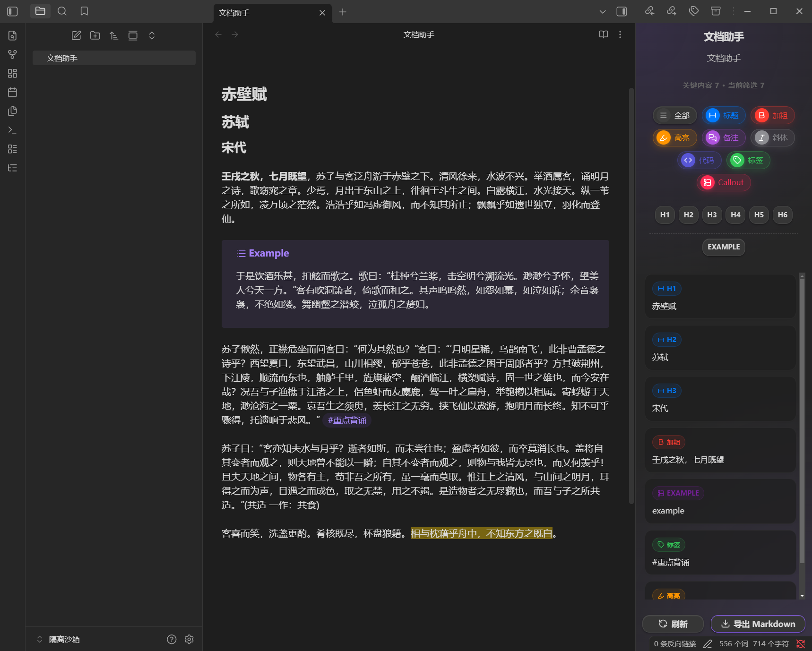Navigate back with the left arrow

click(218, 34)
